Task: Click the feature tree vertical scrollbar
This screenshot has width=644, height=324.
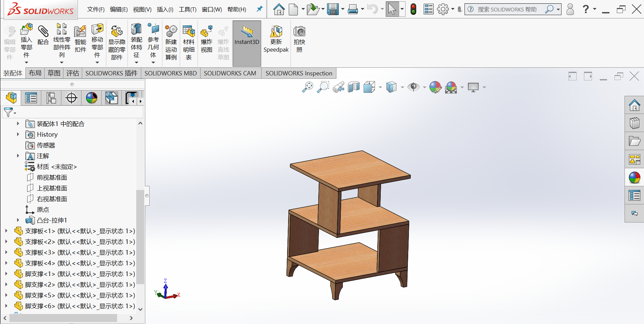Action: click(x=140, y=237)
